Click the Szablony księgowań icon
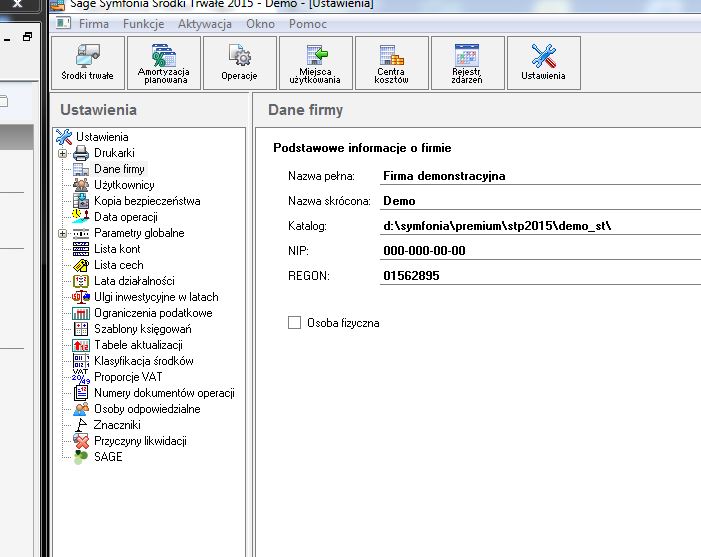 (x=81, y=329)
